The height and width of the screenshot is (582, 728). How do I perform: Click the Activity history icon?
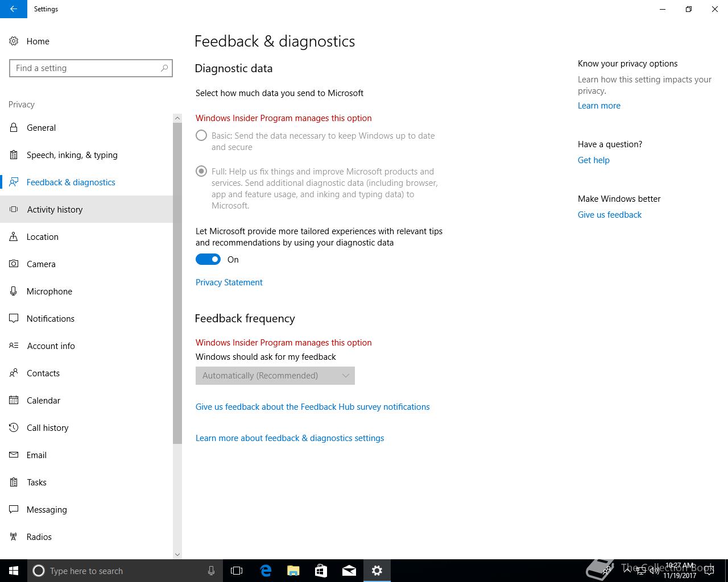coord(14,209)
